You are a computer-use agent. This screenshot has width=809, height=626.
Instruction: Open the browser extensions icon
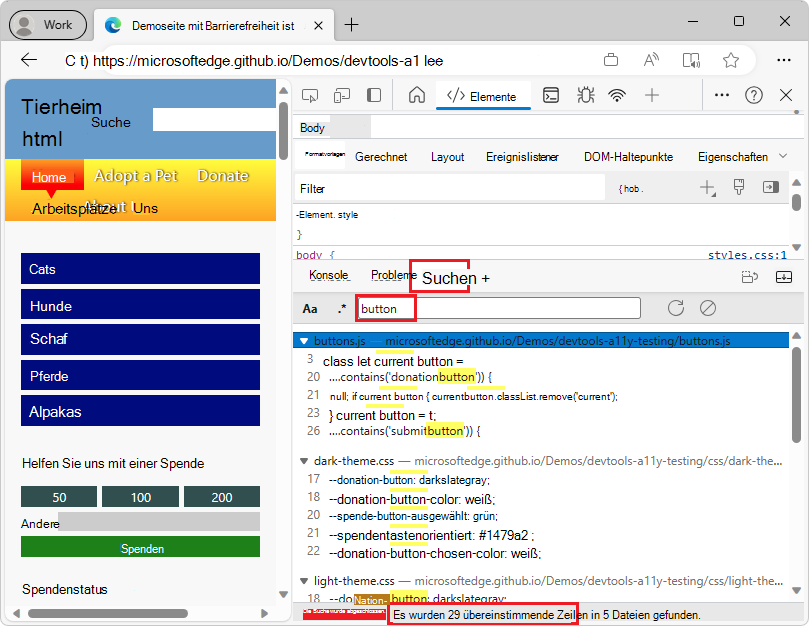pyautogui.click(x=611, y=60)
